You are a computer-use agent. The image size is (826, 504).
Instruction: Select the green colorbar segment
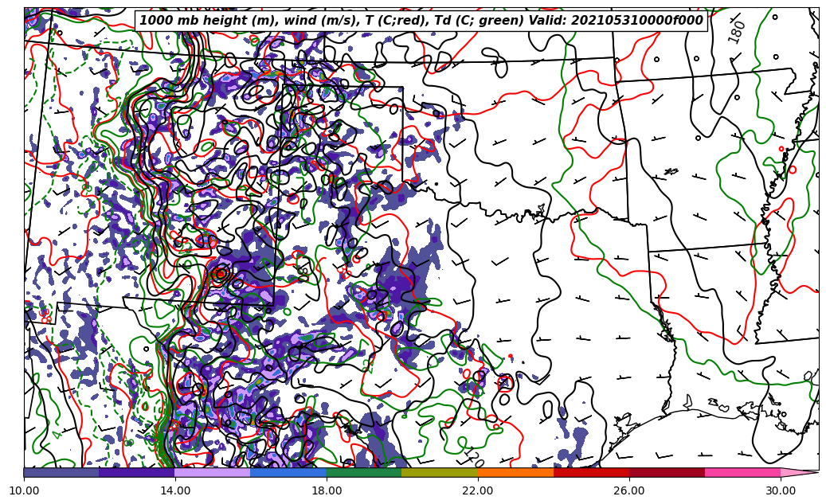[x=364, y=472]
